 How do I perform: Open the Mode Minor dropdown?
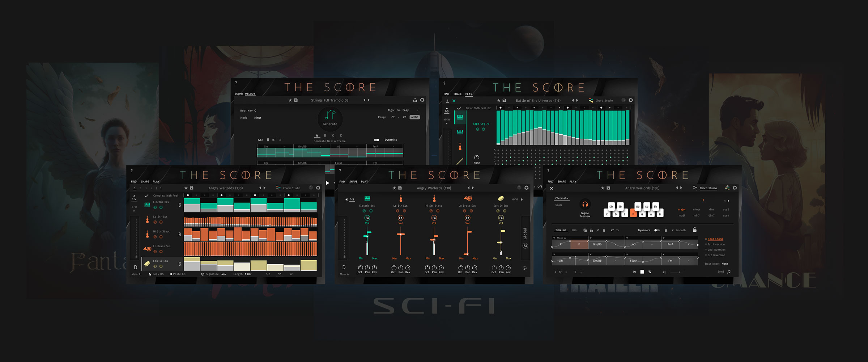(258, 118)
